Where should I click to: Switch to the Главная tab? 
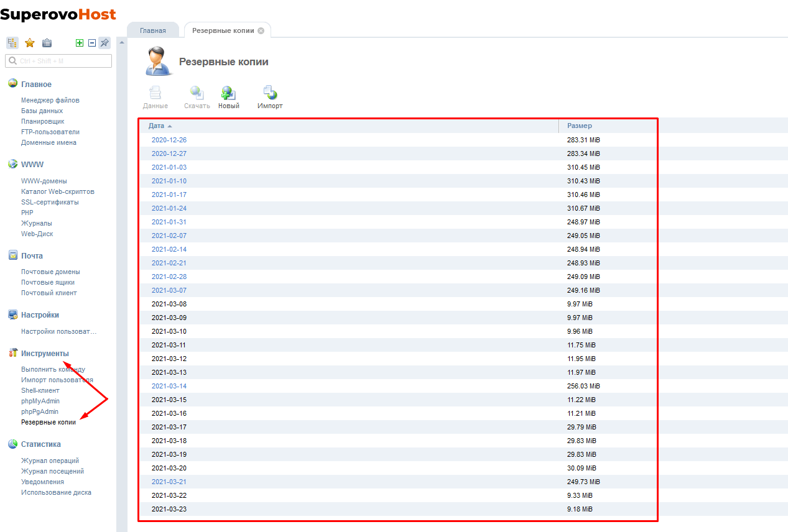pos(153,30)
